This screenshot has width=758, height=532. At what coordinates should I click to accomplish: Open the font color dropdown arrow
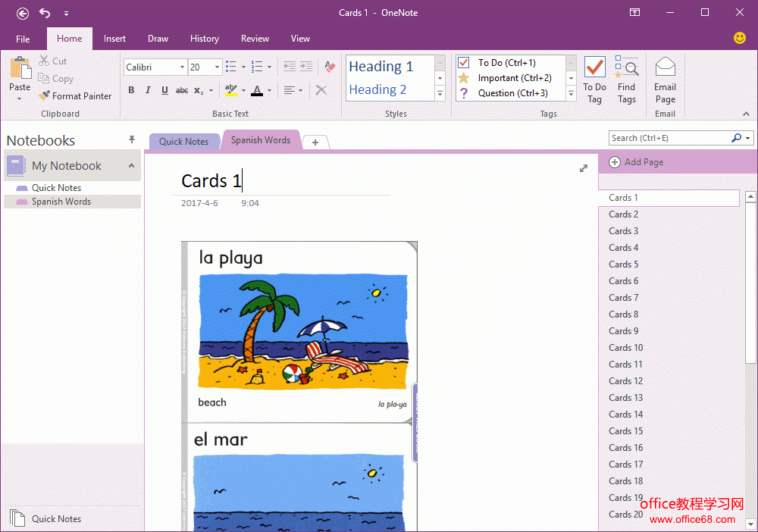point(269,90)
